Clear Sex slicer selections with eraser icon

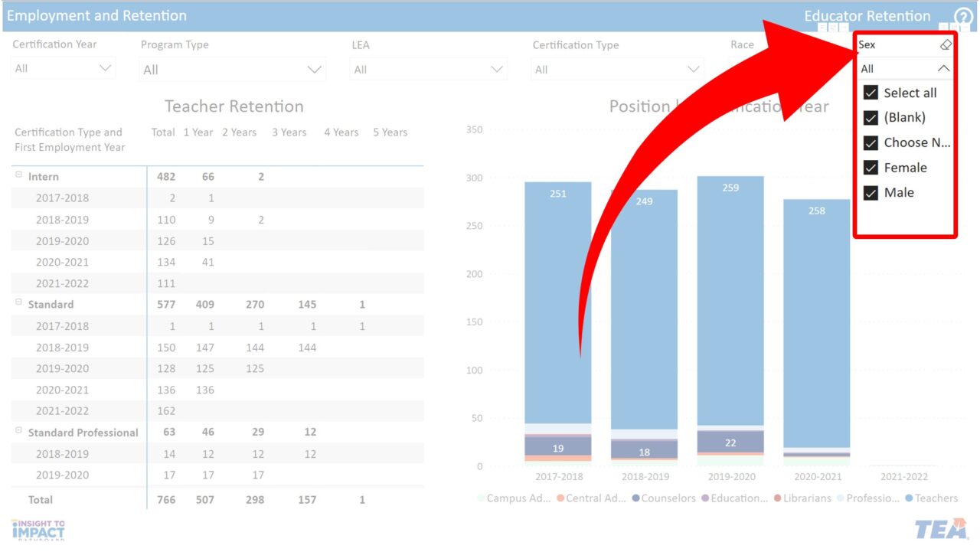[x=946, y=45]
